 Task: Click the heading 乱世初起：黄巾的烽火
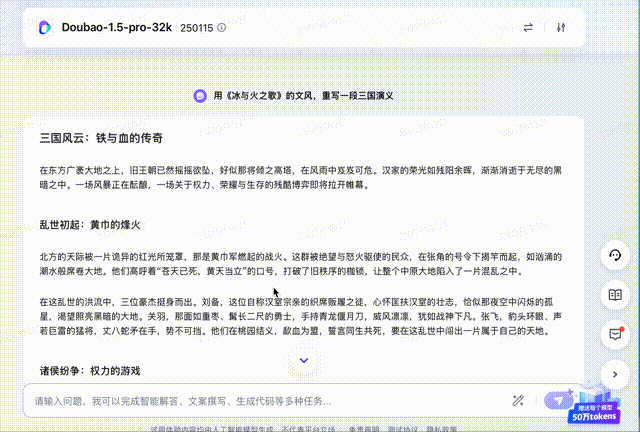(90, 225)
